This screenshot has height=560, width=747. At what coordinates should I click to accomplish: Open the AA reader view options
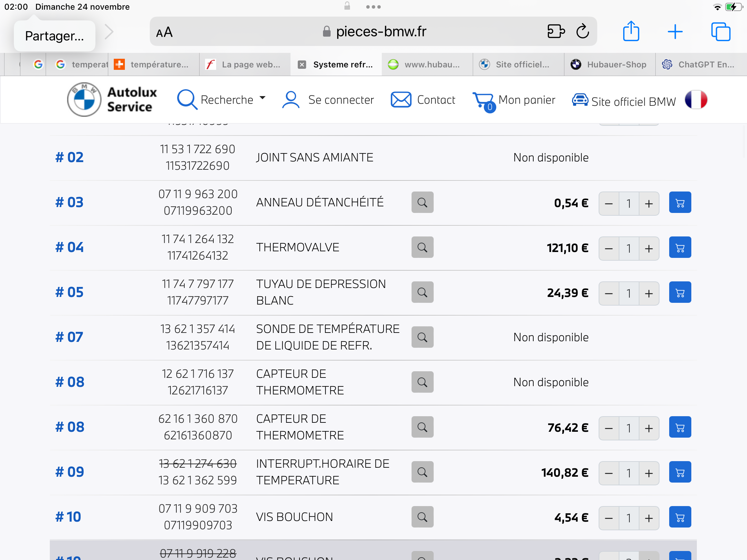coord(165,32)
